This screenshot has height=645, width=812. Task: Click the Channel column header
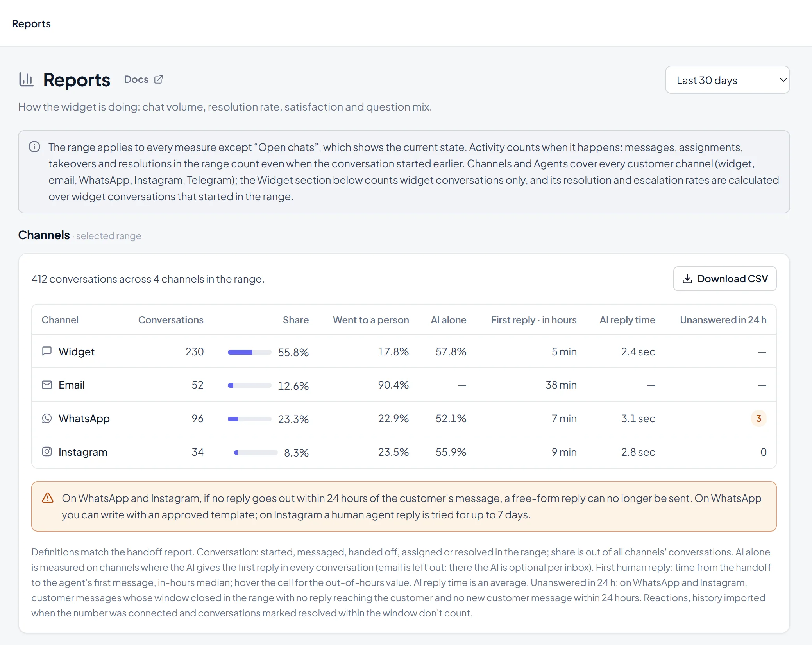click(60, 320)
